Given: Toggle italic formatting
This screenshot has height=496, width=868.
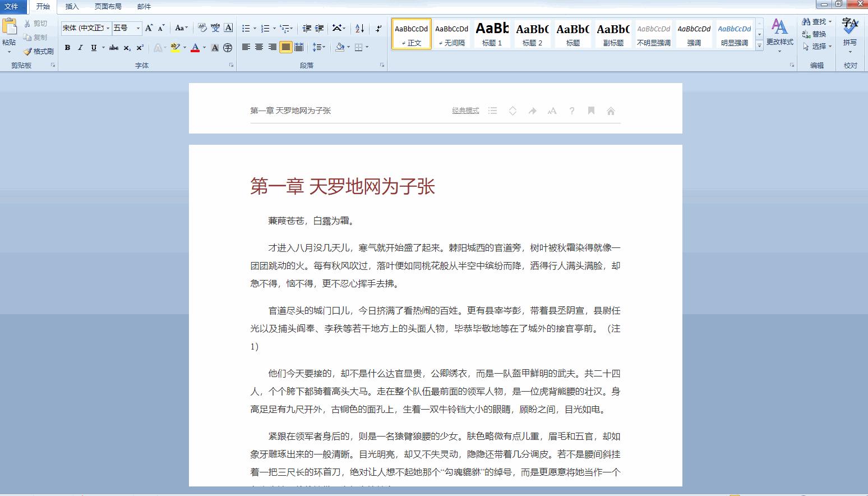Looking at the screenshot, I should pos(79,48).
